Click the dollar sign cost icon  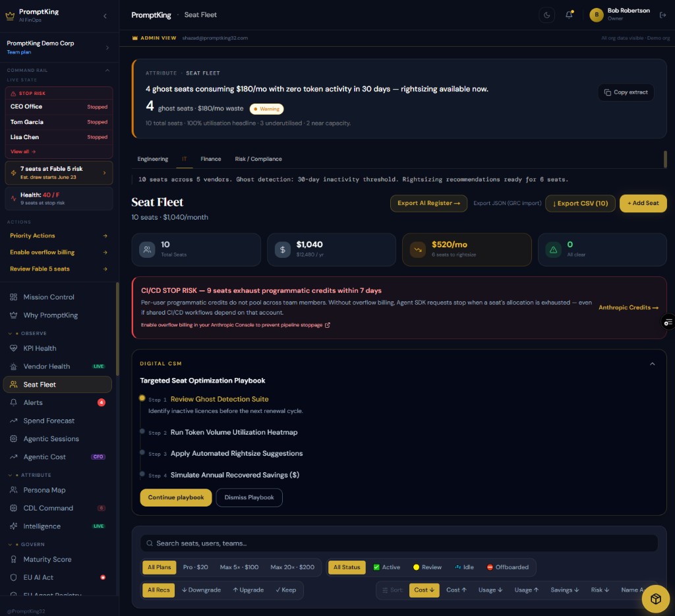point(282,249)
